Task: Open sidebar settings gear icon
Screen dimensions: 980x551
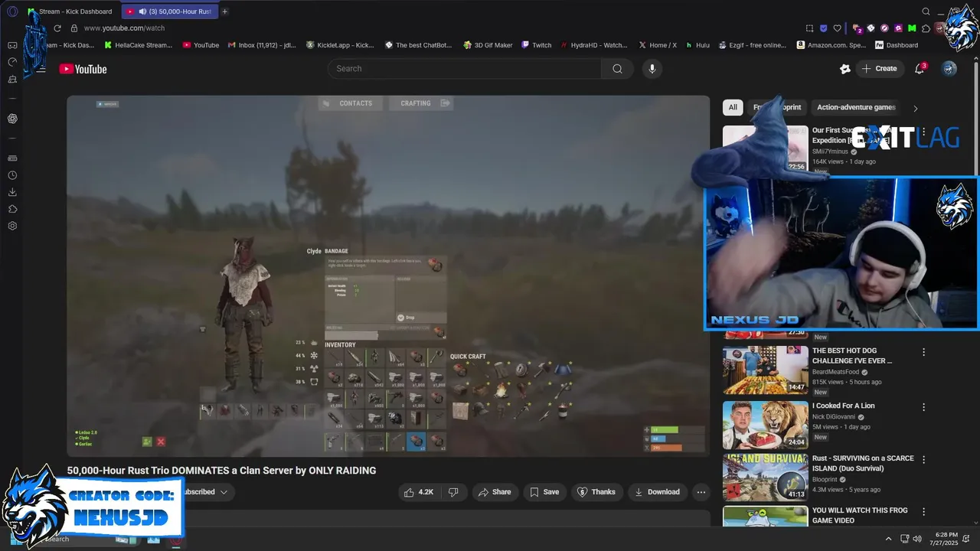Action: [12, 226]
